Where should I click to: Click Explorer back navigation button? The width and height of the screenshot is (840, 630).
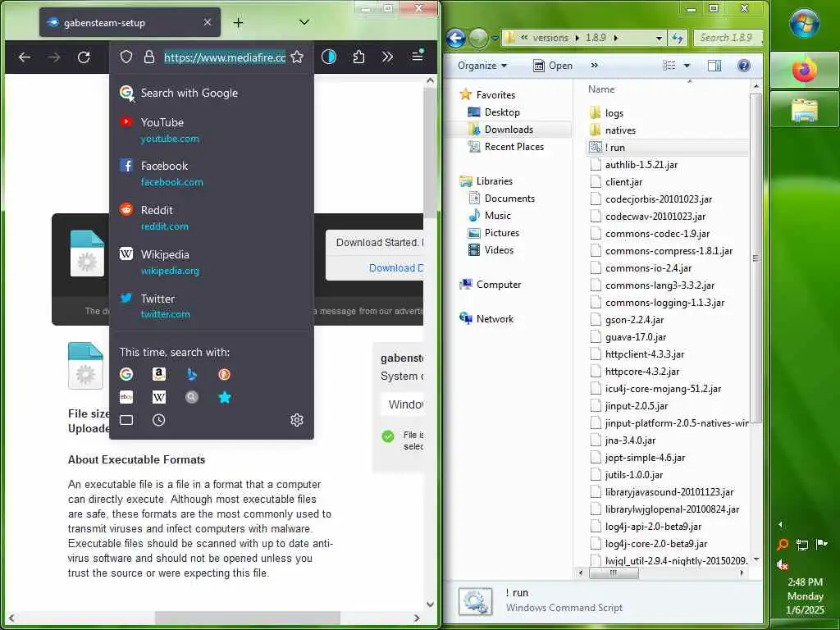coord(455,38)
